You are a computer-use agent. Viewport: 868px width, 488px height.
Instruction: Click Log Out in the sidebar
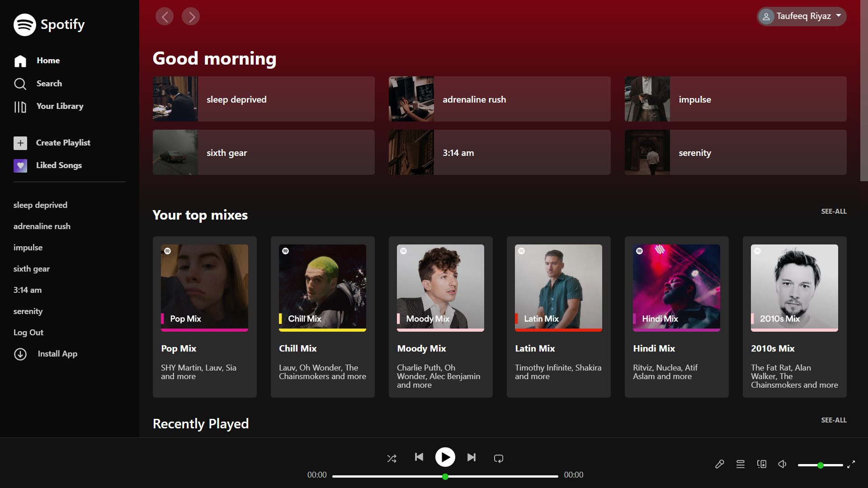28,333
